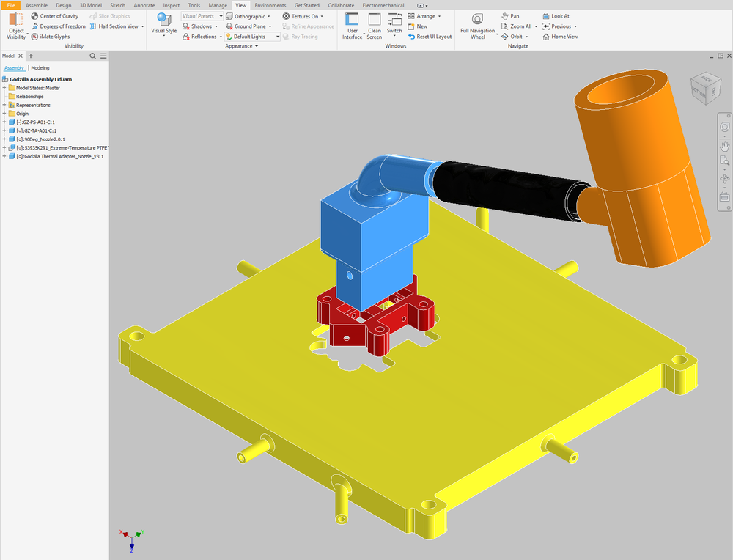Show the Center of Gravity
Image resolution: width=733 pixels, height=560 pixels.
pos(55,16)
